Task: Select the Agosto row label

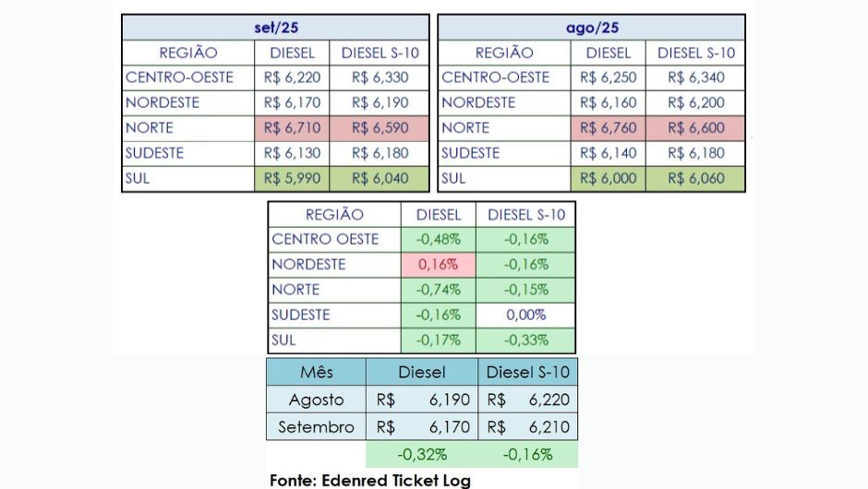Action: 317,400
